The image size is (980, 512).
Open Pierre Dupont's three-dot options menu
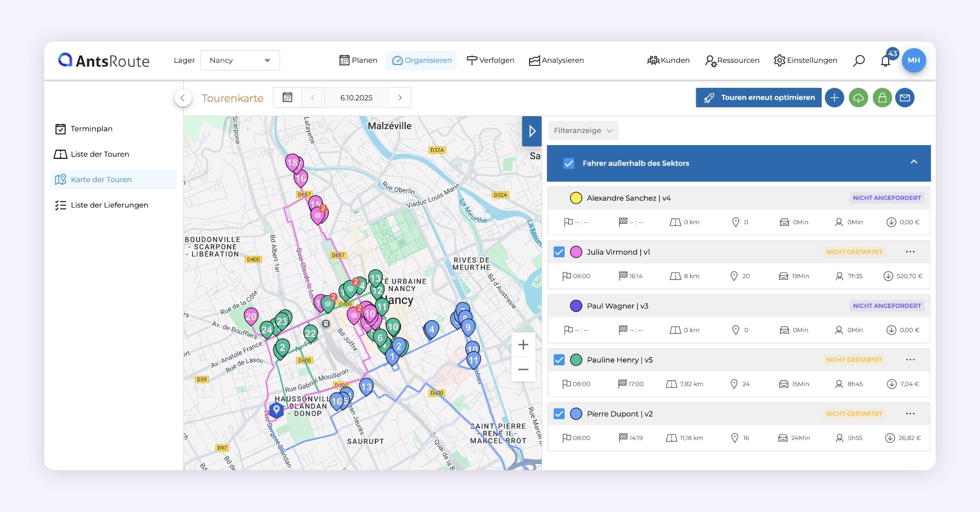tap(910, 414)
